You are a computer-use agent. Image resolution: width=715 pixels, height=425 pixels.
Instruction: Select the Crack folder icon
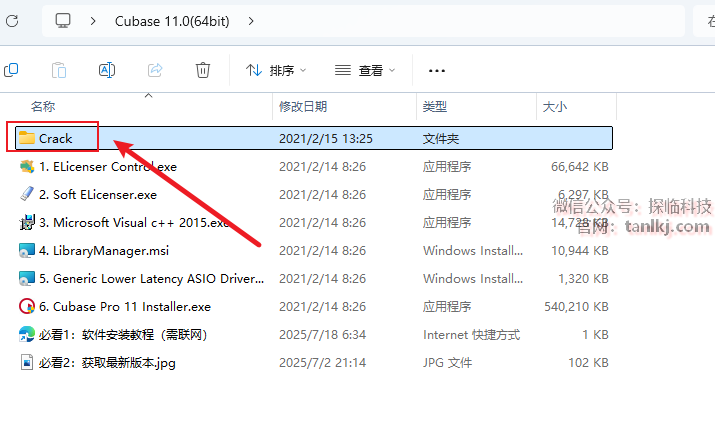[26, 138]
